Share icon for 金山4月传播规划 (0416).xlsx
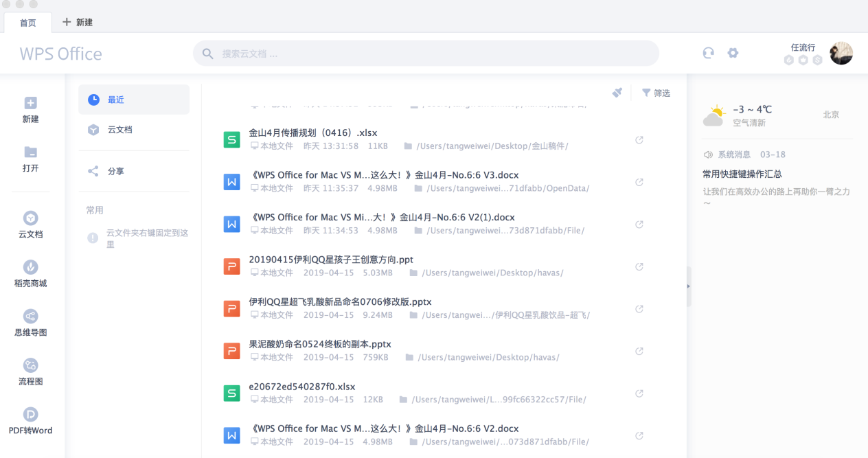The width and height of the screenshot is (868, 458). [639, 140]
